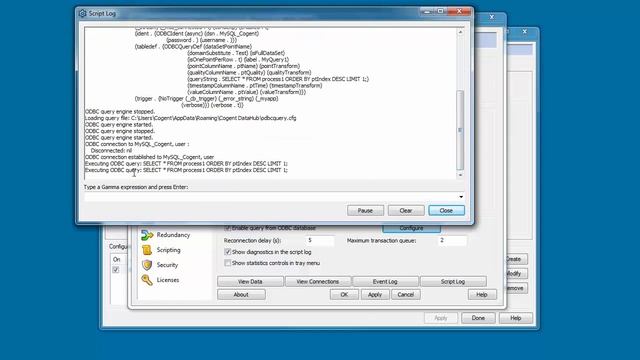The height and width of the screenshot is (360, 640).
Task: Click Help in the rear window
Action: [516, 318]
